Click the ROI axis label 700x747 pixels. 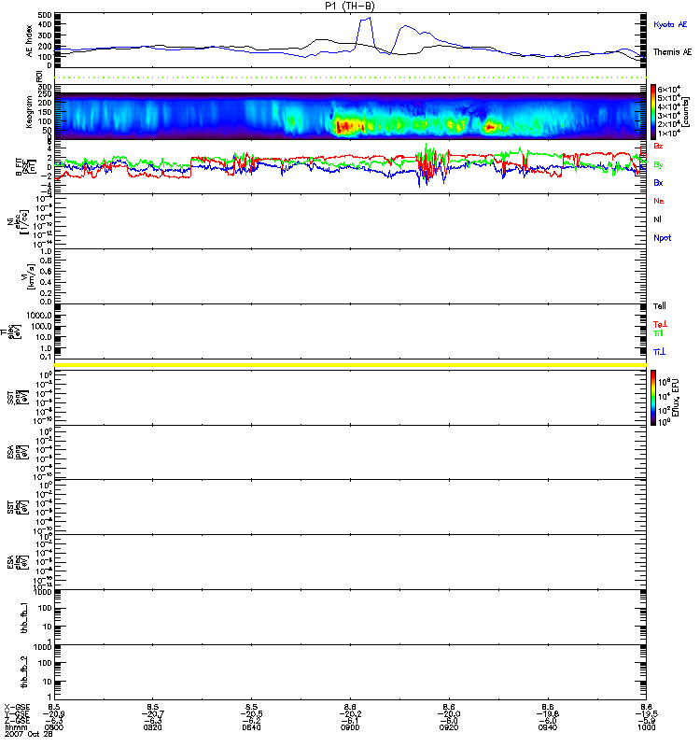point(39,77)
